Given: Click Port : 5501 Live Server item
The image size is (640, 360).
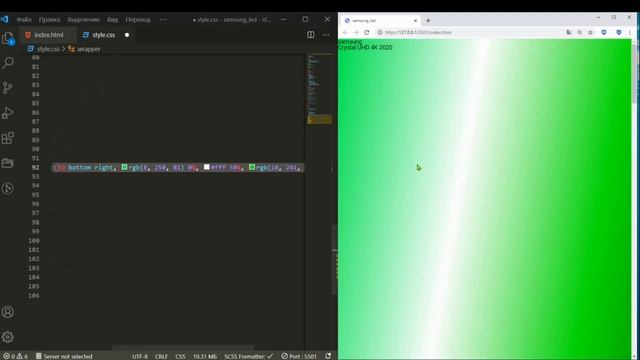Looking at the screenshot, I should pos(299,356).
